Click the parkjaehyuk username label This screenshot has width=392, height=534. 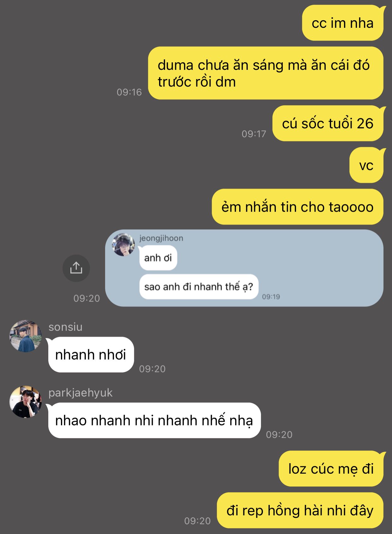coord(80,393)
